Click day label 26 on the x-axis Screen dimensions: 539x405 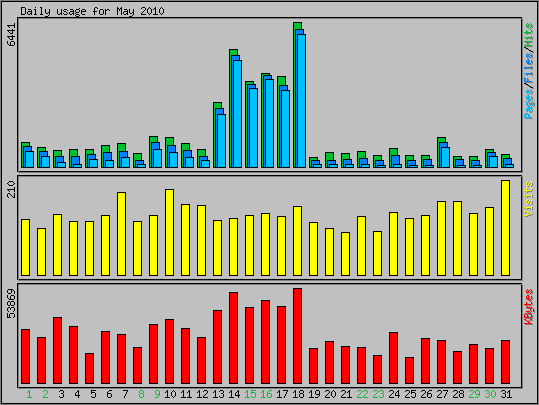click(x=426, y=394)
